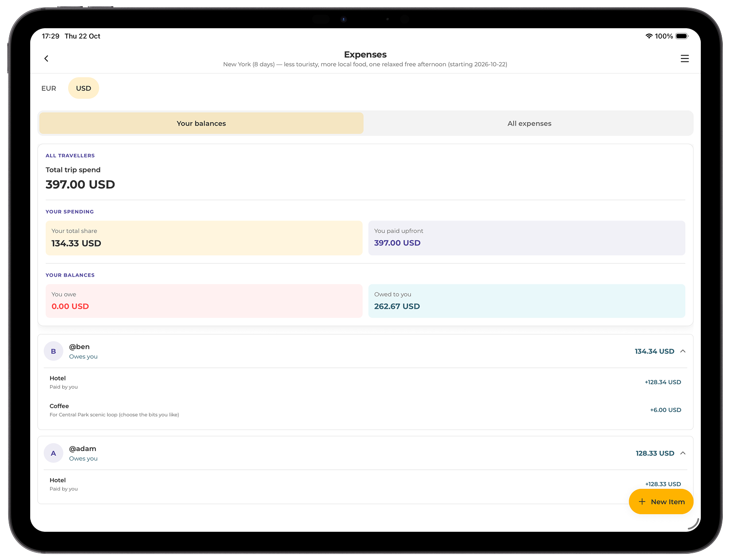Tap the 134.34 USD amount for @ben
This screenshot has height=560, width=731.
point(654,351)
